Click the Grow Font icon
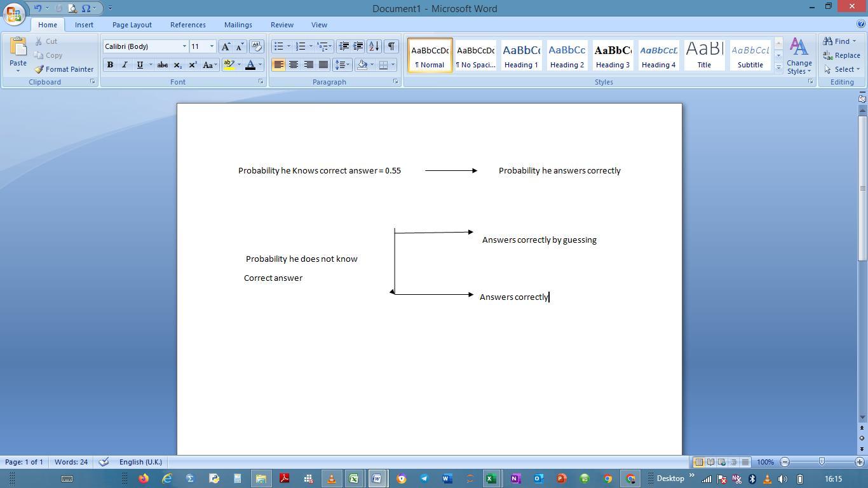Screen dimensions: 868x488 tap(226, 46)
